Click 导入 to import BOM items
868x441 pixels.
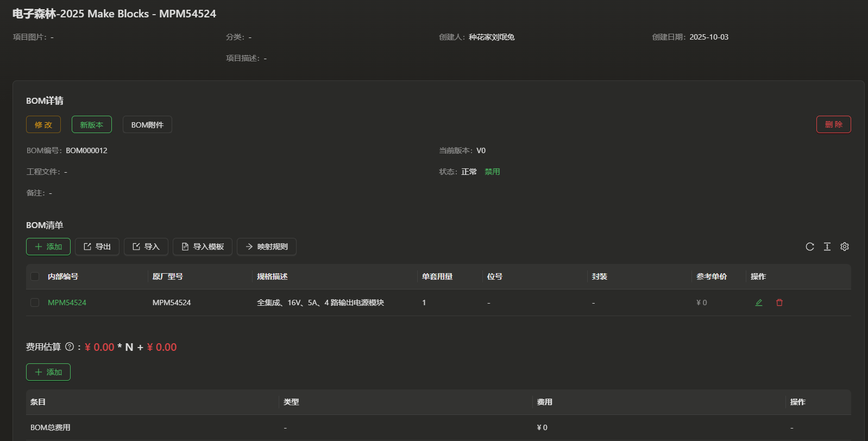[146, 247]
